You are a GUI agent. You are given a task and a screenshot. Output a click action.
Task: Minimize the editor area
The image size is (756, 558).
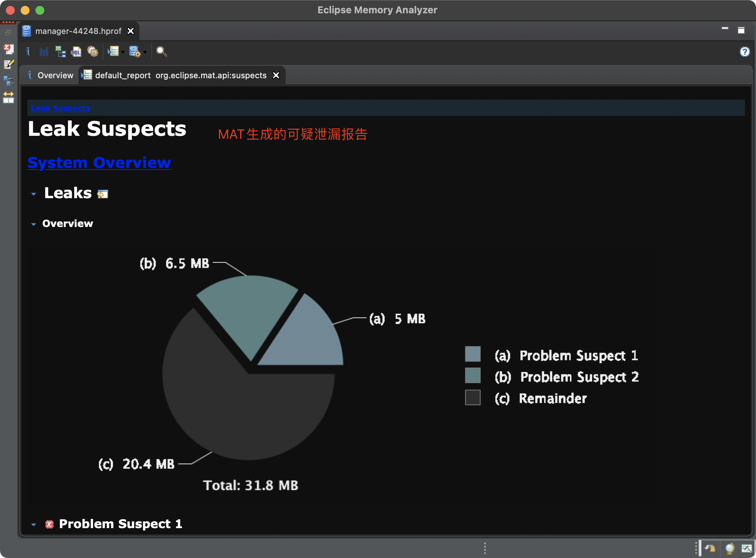725,29
